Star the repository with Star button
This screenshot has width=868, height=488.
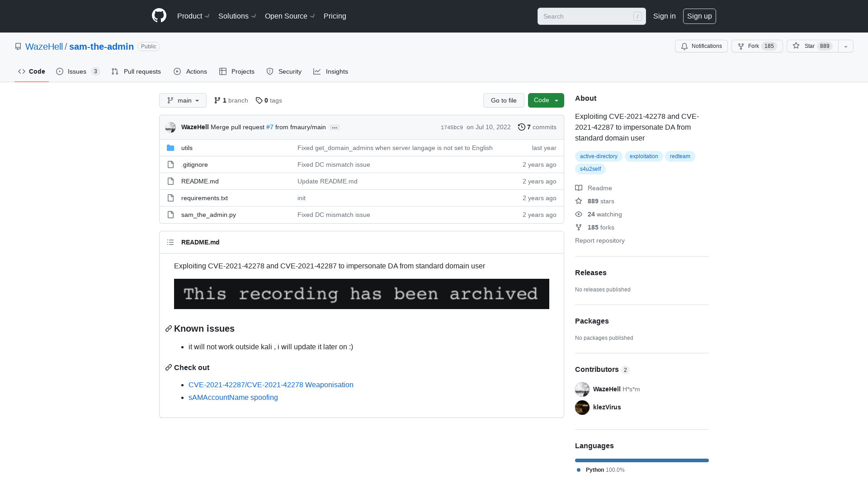[x=812, y=46]
